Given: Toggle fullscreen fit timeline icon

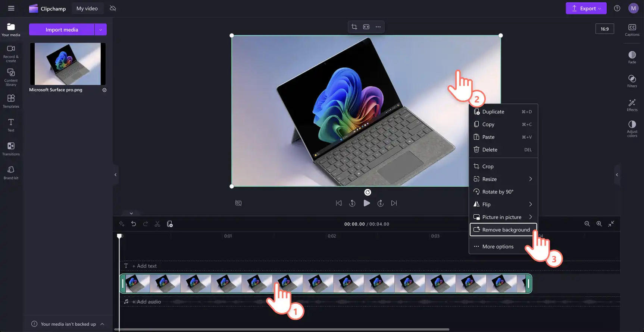Looking at the screenshot, I should (x=611, y=224).
